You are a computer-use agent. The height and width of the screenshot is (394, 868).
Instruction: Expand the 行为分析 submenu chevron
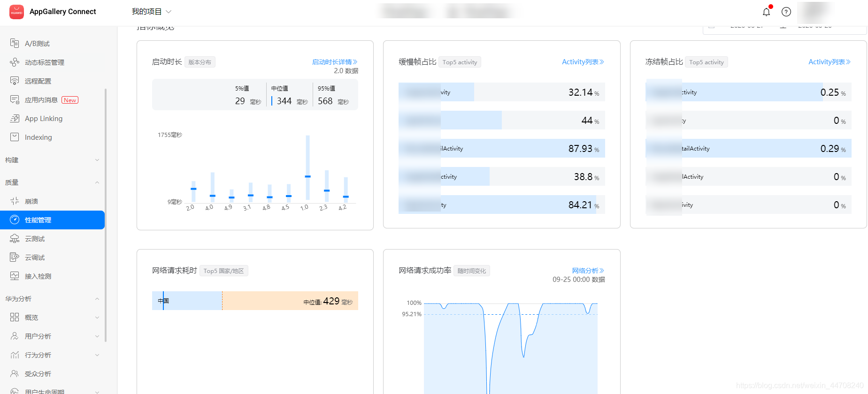tap(97, 355)
